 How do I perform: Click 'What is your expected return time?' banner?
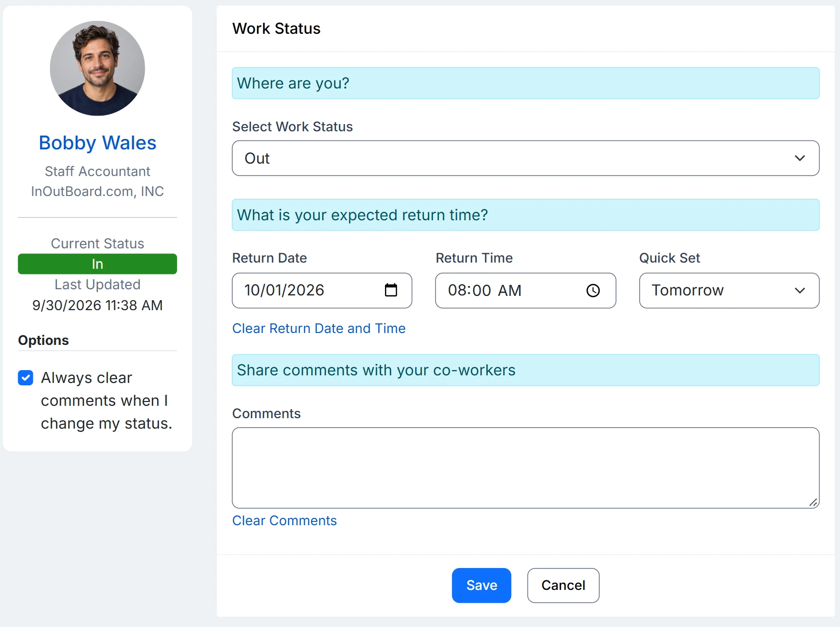[x=525, y=215]
